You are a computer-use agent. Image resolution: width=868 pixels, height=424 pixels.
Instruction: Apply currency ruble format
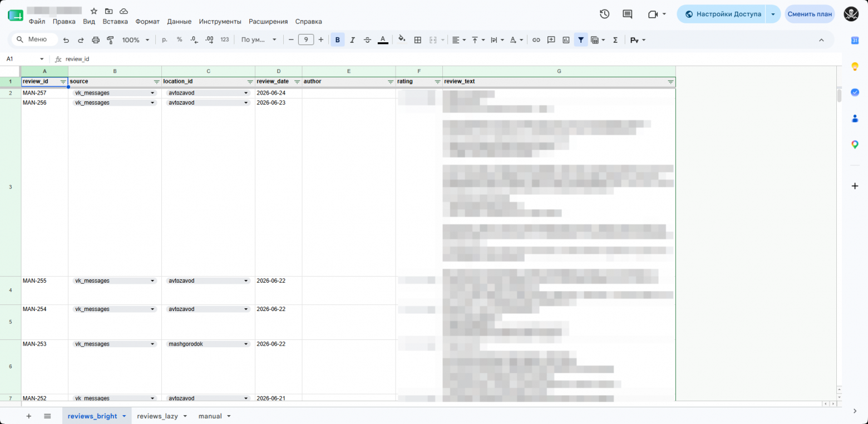164,40
